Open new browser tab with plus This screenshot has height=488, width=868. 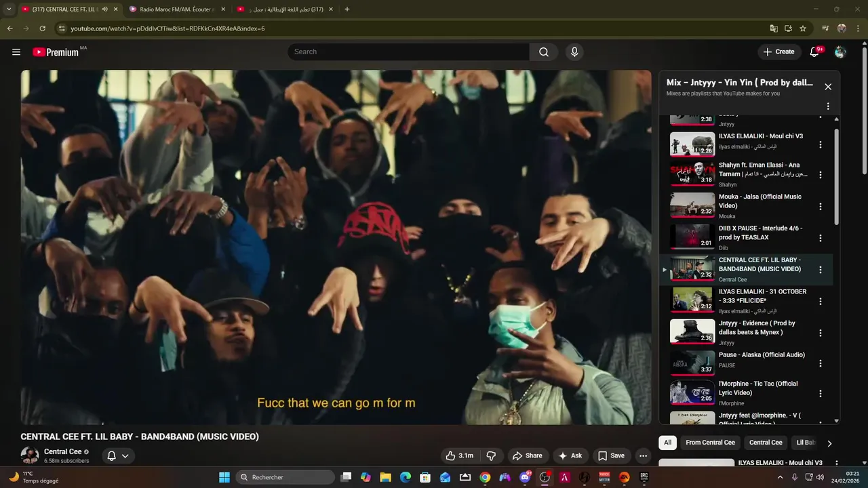[x=347, y=9]
